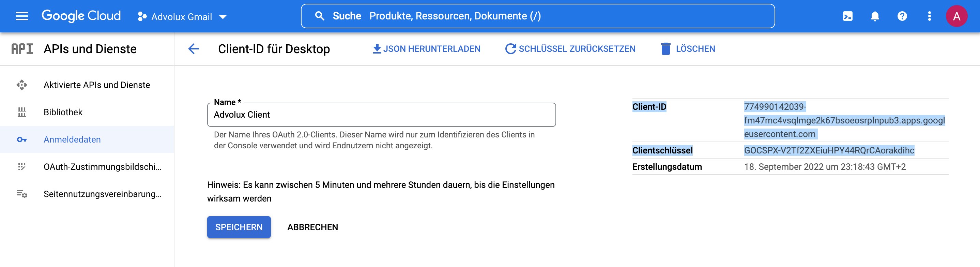Click the Clientschlüssel value GOCSPX text
Image resolution: width=980 pixels, height=267 pixels.
(829, 150)
